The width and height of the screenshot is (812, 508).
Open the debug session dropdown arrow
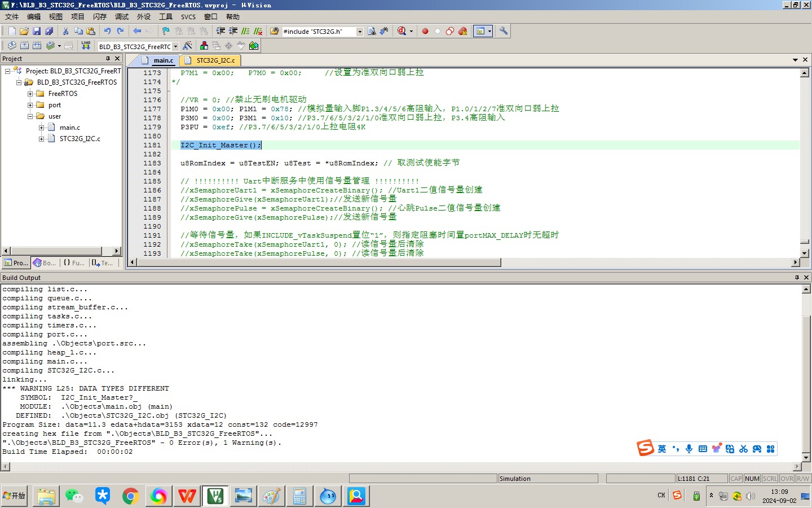point(411,32)
